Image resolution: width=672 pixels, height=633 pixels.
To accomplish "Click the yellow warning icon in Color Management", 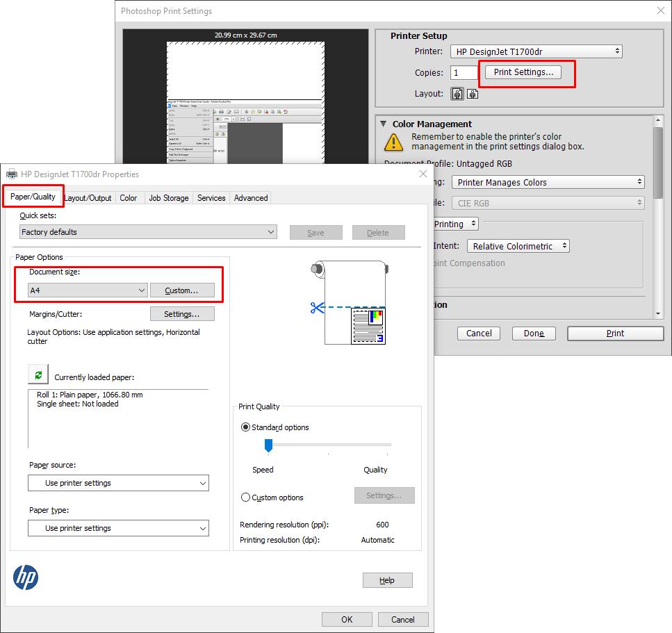I will click(393, 142).
